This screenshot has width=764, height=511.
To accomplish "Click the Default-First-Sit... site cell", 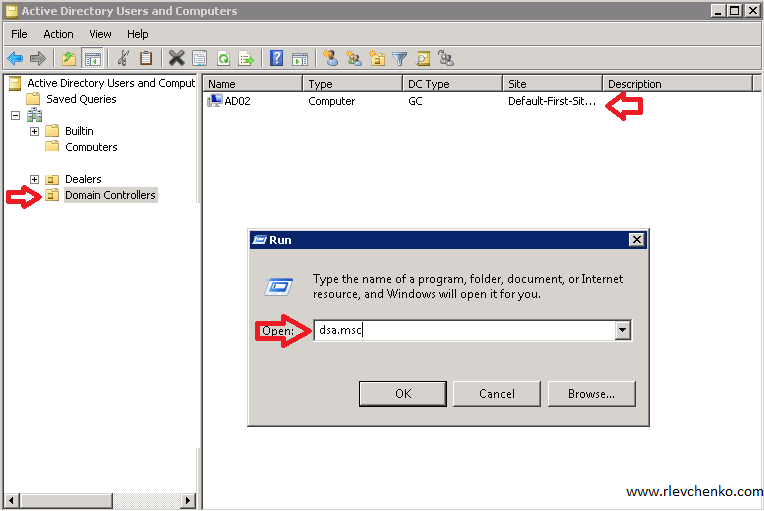I will 552,101.
